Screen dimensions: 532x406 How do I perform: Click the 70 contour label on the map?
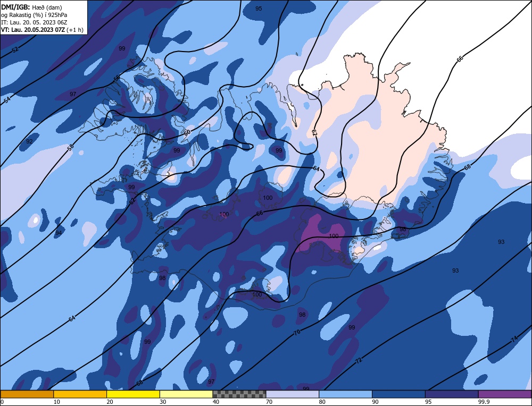click(x=297, y=333)
